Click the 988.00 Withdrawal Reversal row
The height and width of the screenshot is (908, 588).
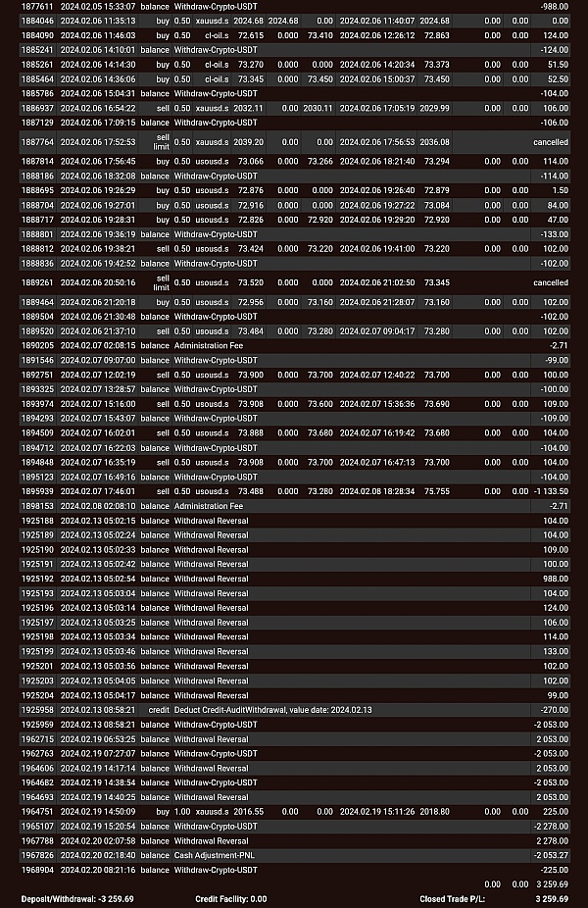pyautogui.click(x=294, y=579)
